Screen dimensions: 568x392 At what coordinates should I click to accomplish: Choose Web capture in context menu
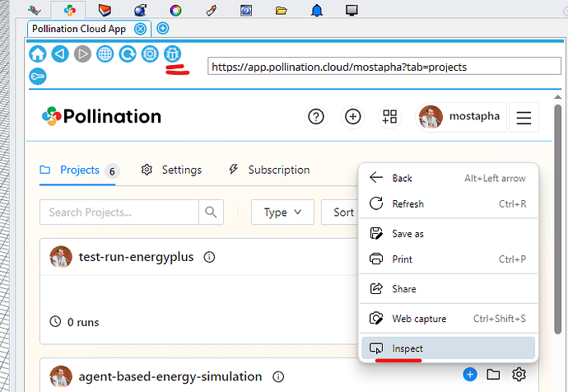click(x=448, y=319)
